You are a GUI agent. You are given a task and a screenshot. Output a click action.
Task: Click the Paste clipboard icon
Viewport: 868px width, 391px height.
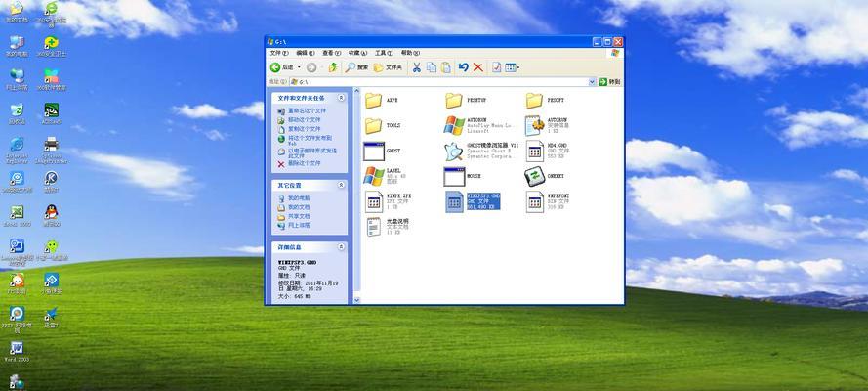pyautogui.click(x=446, y=67)
